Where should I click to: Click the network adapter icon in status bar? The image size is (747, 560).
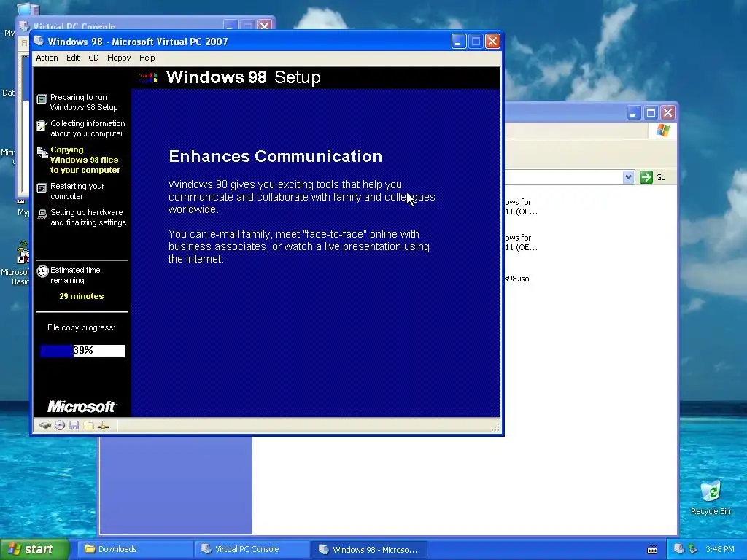(104, 425)
